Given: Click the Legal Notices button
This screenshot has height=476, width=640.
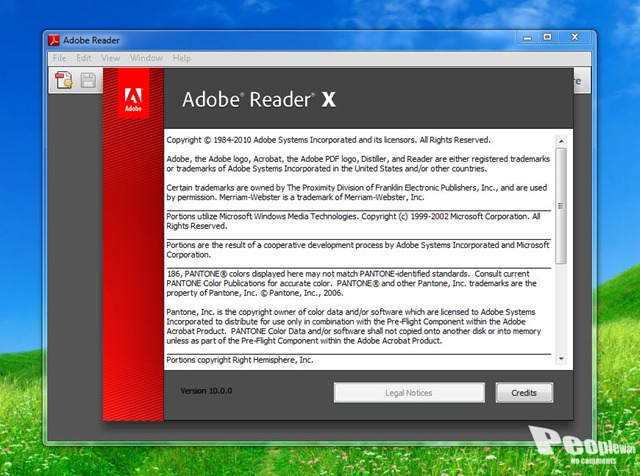Looking at the screenshot, I should point(409,393).
